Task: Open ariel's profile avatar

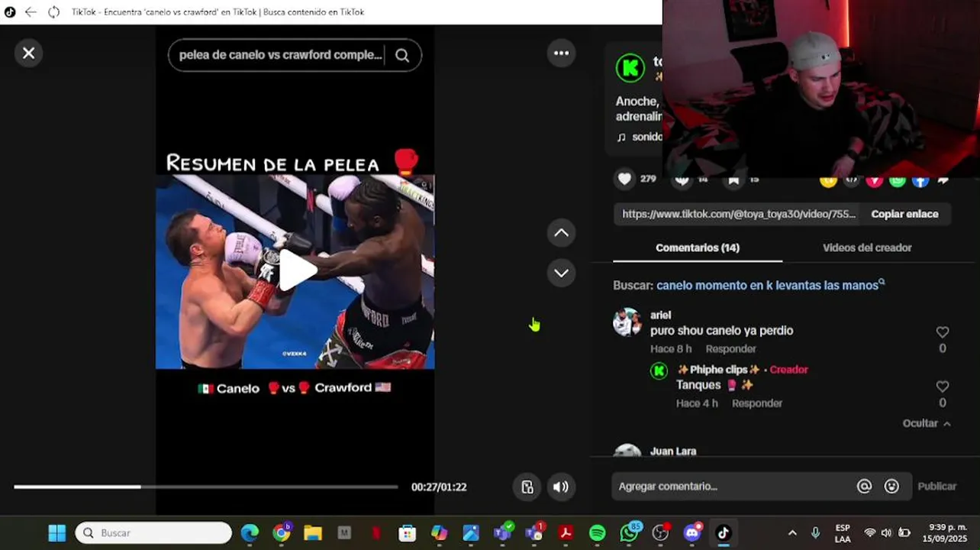Action: pyautogui.click(x=627, y=322)
